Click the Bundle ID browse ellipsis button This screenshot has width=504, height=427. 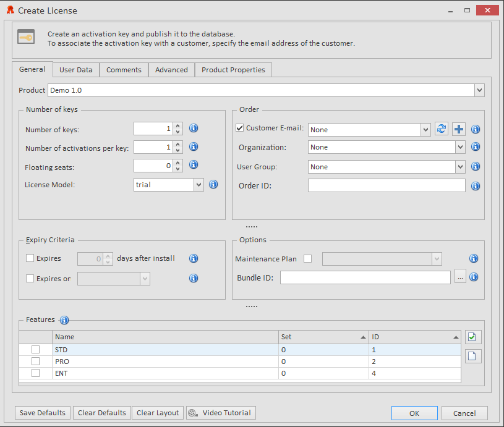[460, 277]
